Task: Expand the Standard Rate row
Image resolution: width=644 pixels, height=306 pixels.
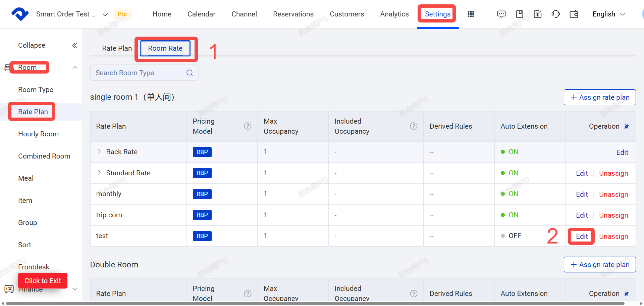Action: (x=99, y=173)
